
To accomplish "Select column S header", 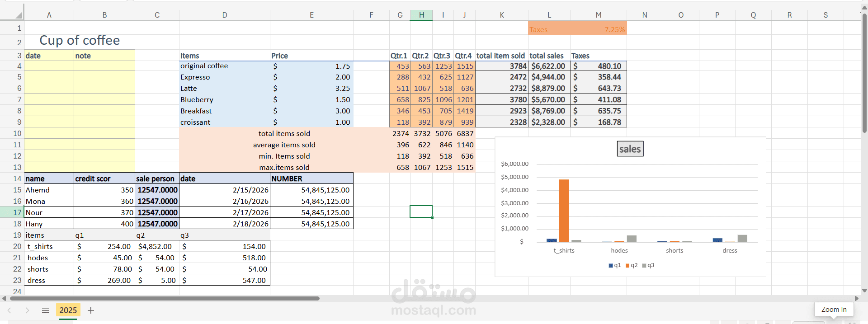I will tap(826, 15).
